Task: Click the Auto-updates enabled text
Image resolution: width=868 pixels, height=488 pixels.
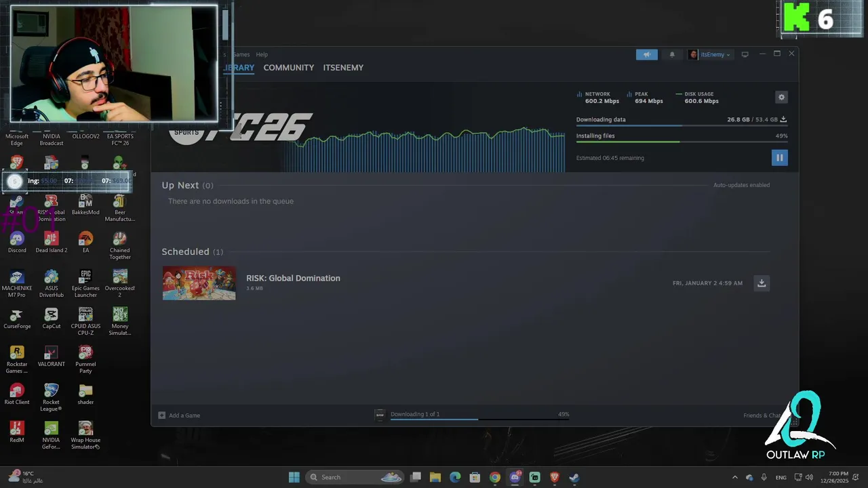Action: click(x=741, y=185)
